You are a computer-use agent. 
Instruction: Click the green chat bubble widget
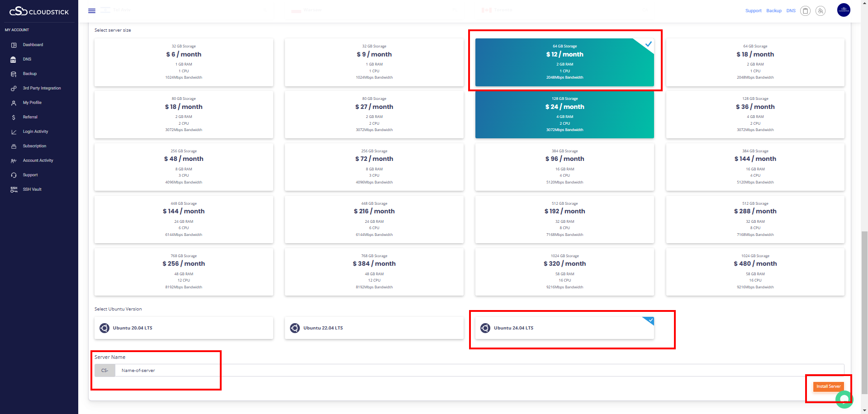(x=844, y=400)
